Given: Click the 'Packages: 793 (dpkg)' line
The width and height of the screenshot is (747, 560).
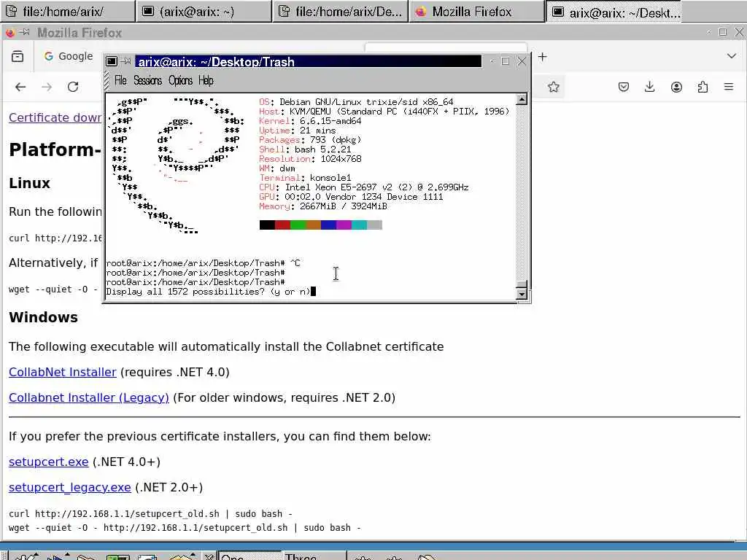Looking at the screenshot, I should (x=310, y=140).
